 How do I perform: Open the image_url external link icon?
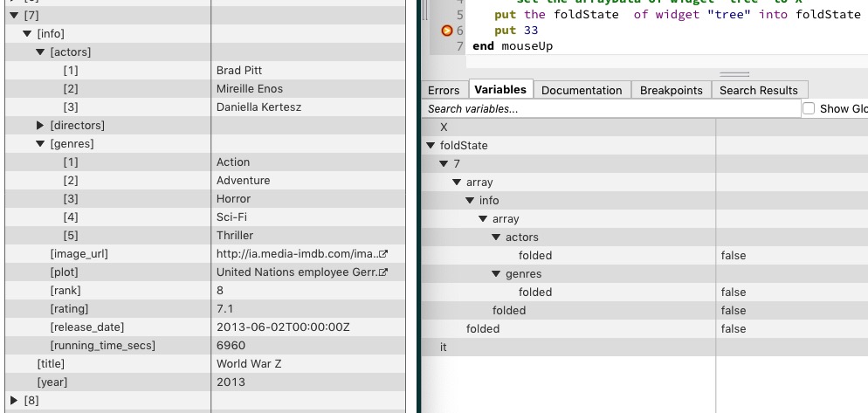click(x=382, y=254)
